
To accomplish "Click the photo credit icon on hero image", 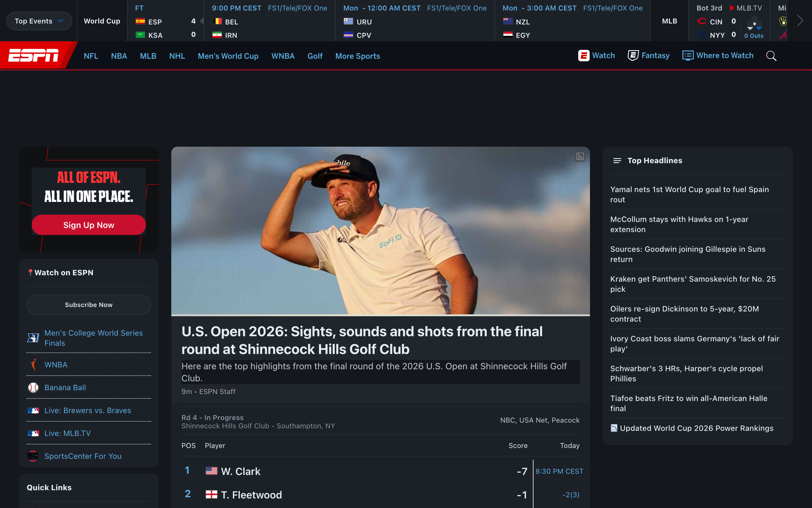I will click(x=580, y=157).
